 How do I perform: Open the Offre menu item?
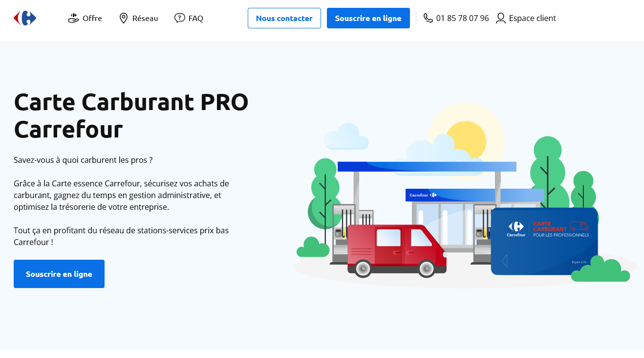coord(92,18)
